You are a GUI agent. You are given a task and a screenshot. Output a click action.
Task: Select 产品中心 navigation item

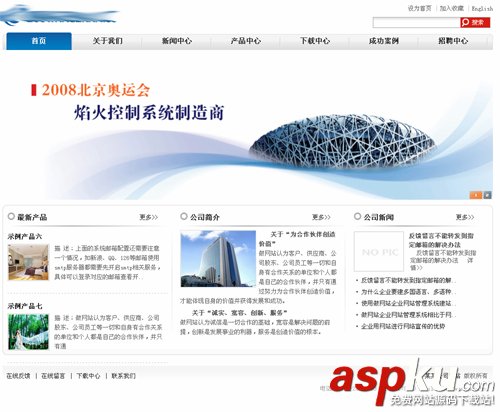click(246, 41)
